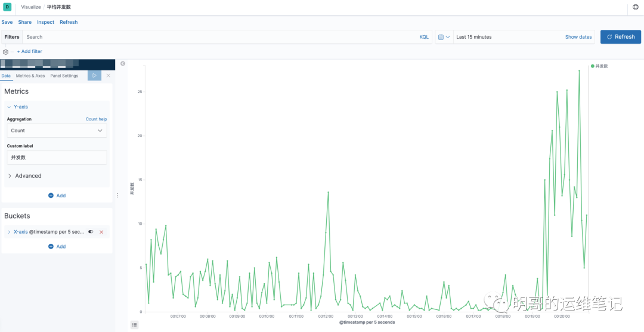Open the calendar quick time menu
This screenshot has height=332, width=644.
tap(444, 37)
